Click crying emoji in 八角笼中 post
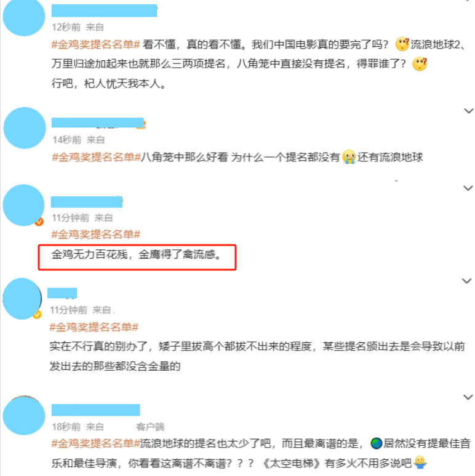This screenshot has width=475, height=476. coord(349,157)
